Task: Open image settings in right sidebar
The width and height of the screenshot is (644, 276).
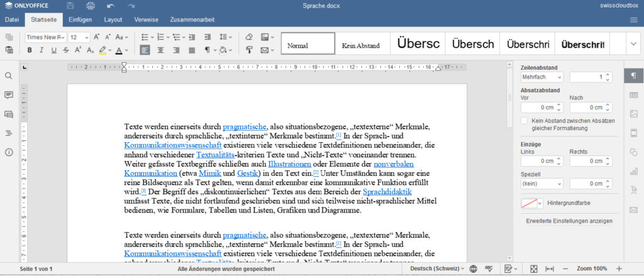Action: pyautogui.click(x=634, y=114)
